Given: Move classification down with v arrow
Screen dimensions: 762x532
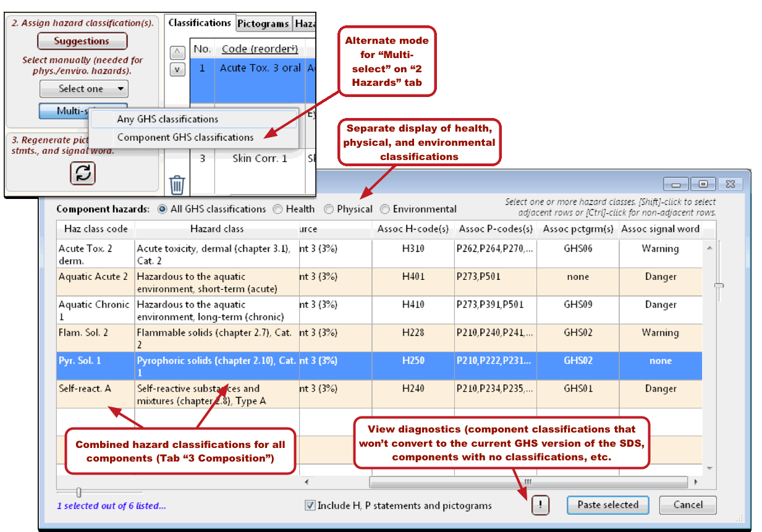Looking at the screenshot, I should (x=177, y=69).
